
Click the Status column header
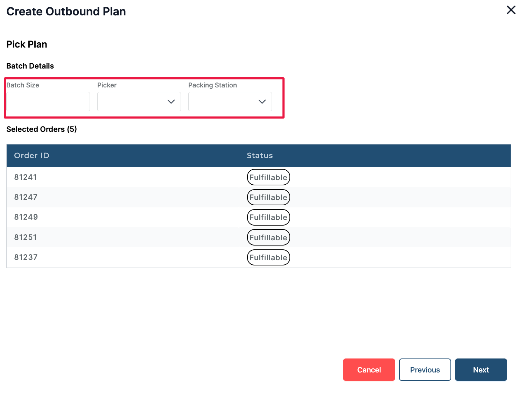[259, 156]
